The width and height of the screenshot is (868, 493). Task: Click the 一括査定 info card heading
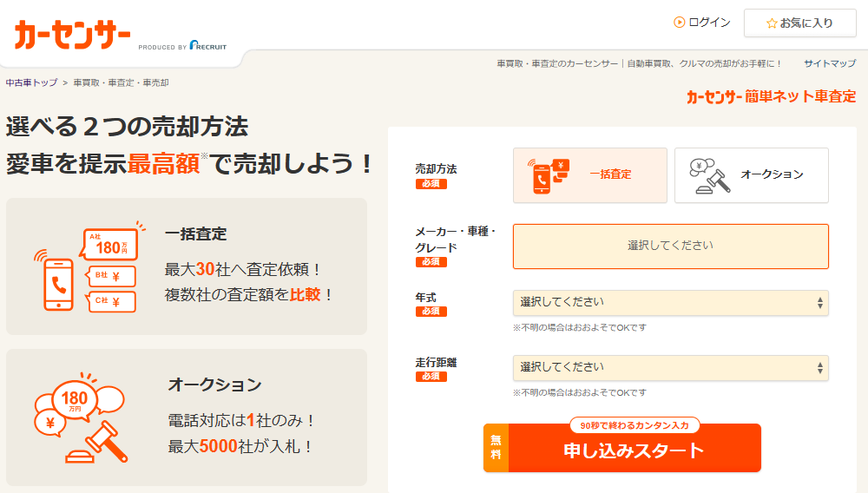coord(196,234)
